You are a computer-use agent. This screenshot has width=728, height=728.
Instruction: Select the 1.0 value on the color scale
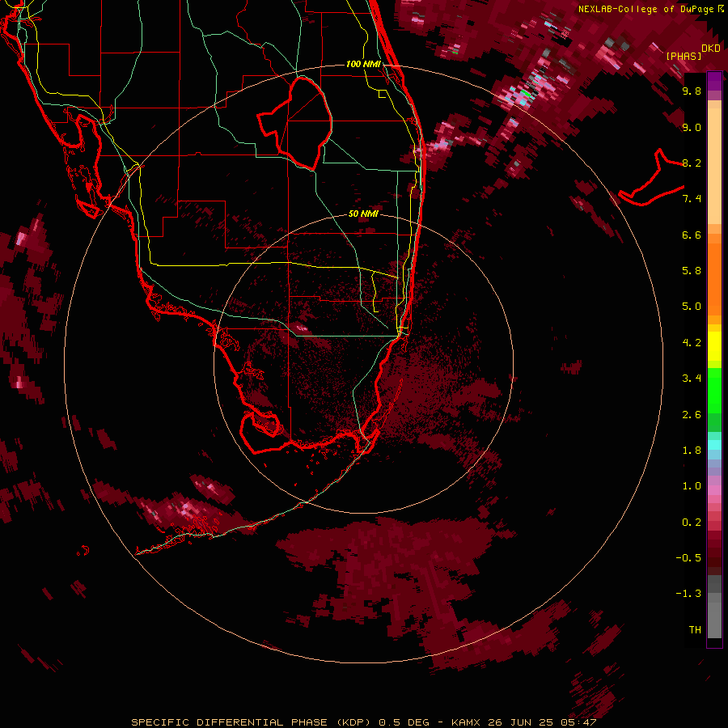[692, 486]
